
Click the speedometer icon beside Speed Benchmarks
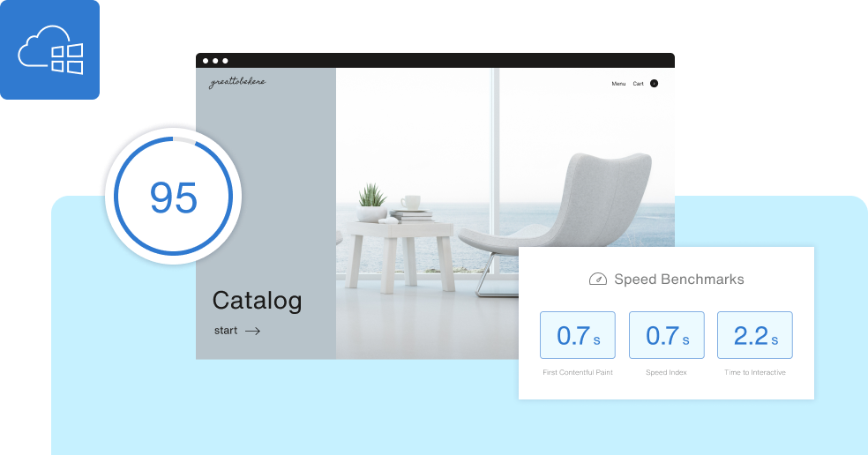tap(597, 280)
